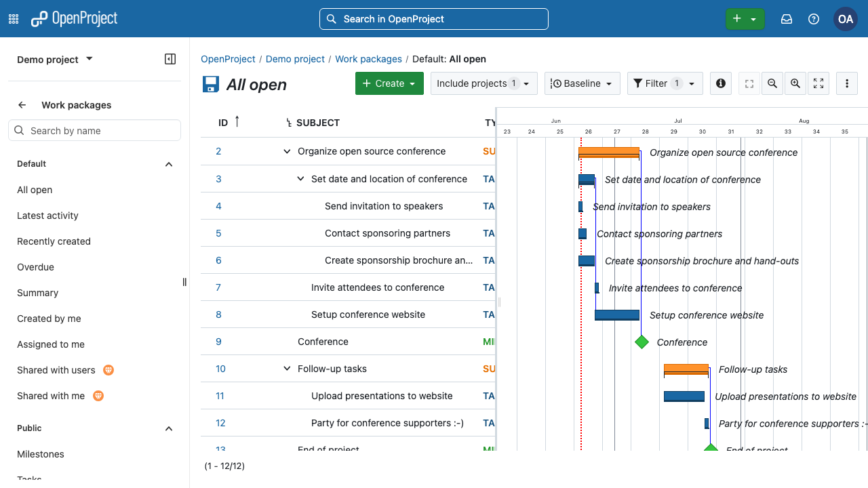Click the Upload presentations to website Gantt bar
The image size is (868, 488).
coord(684,396)
